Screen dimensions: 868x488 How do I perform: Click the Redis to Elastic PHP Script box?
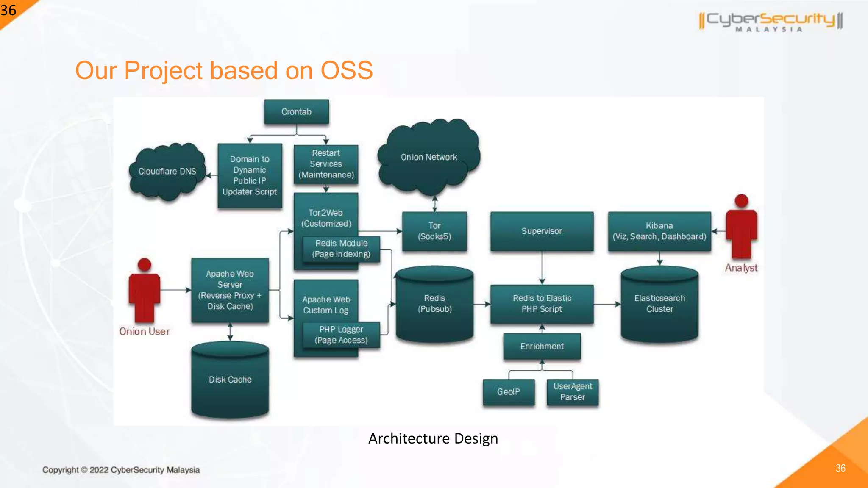(542, 304)
